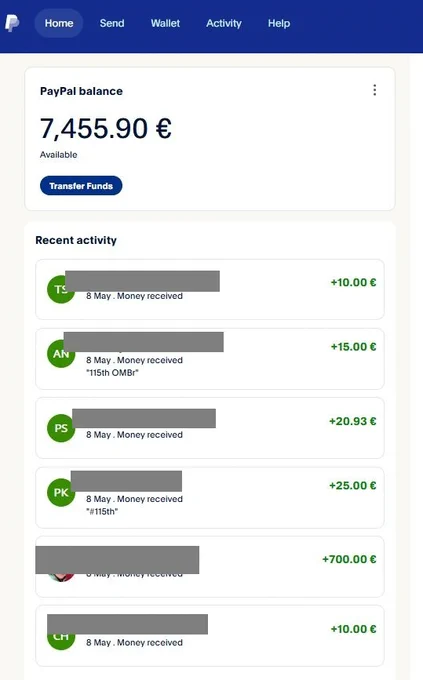Open the three-dot balance options menu
The width and height of the screenshot is (423, 680).
coord(374,90)
